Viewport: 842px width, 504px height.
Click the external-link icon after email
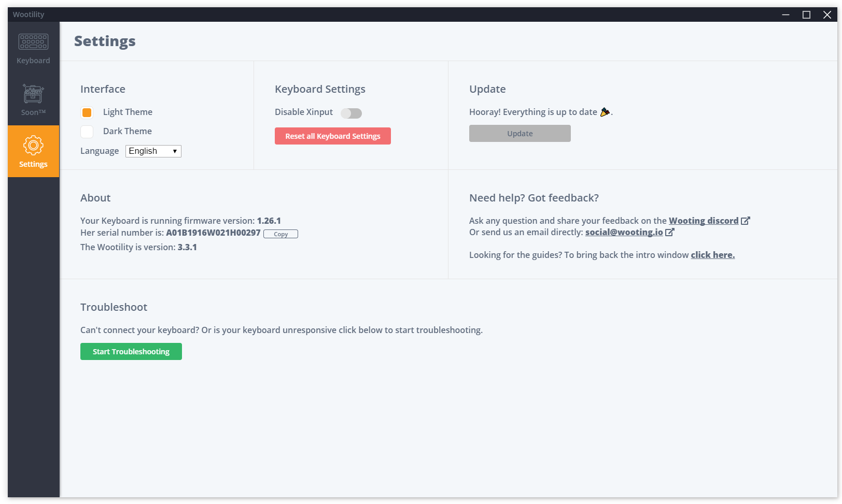coord(670,232)
